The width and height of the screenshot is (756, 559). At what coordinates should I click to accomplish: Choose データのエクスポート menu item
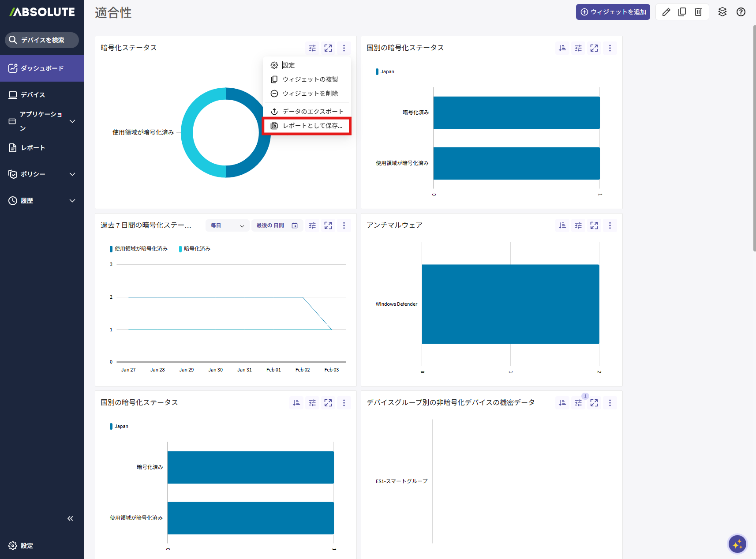tap(307, 112)
